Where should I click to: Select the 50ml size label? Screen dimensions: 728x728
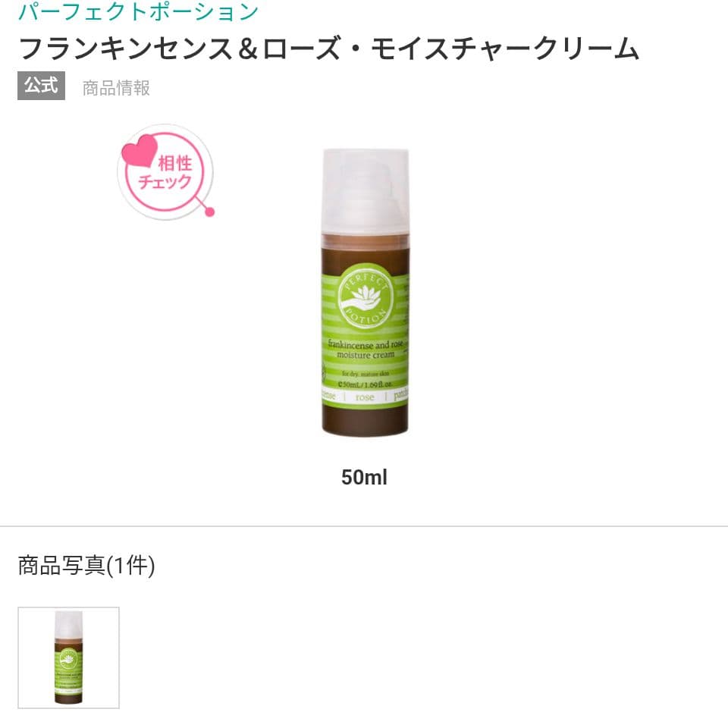click(x=364, y=477)
